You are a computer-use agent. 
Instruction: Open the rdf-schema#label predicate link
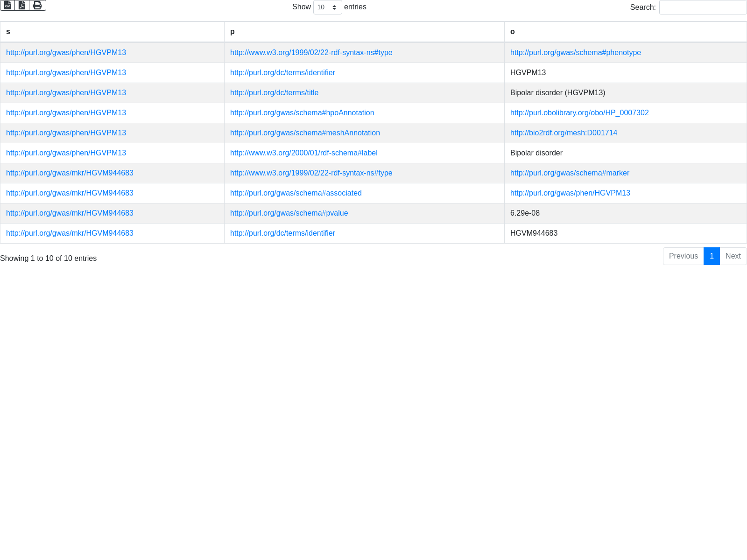[x=303, y=153]
